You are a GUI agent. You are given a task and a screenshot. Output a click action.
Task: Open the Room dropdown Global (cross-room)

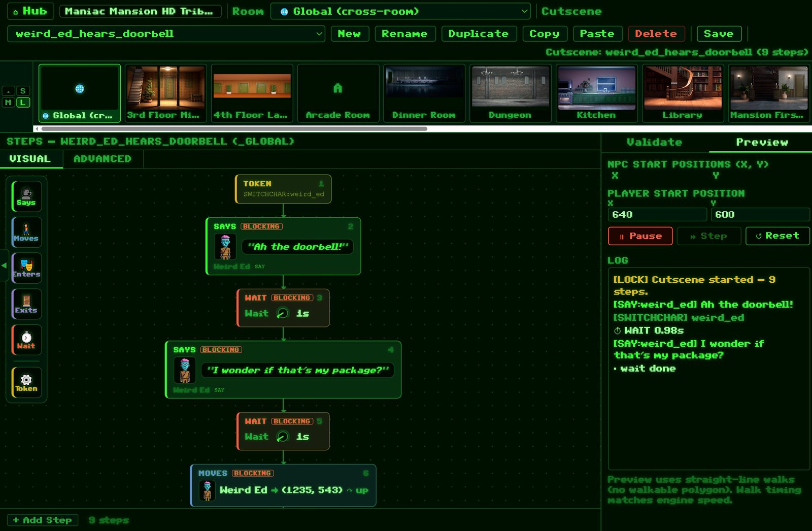[400, 11]
